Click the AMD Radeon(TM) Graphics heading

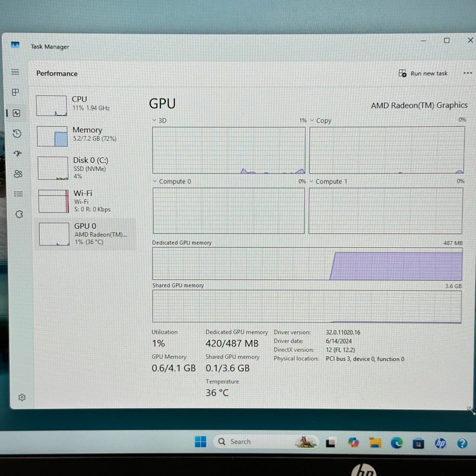point(419,105)
